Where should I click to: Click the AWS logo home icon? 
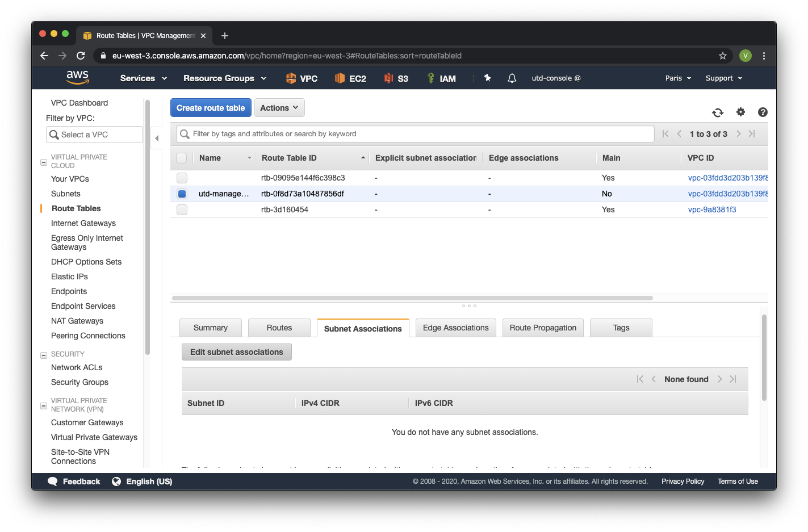click(78, 78)
